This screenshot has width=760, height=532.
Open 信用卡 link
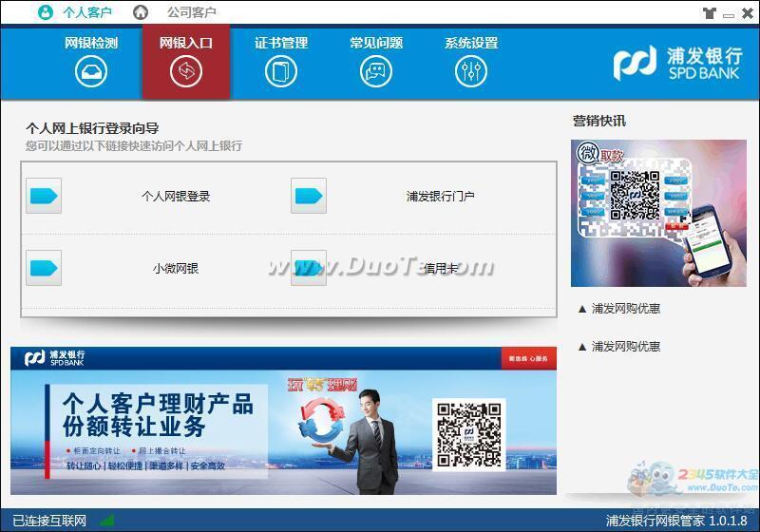click(x=441, y=269)
